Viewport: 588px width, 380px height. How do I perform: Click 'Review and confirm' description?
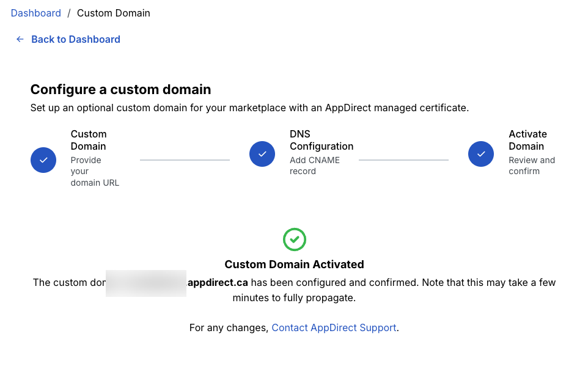tap(532, 166)
